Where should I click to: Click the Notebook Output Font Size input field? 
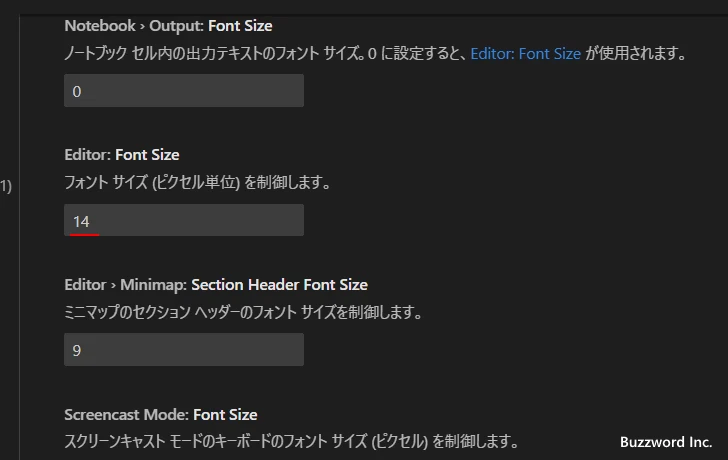coord(184,91)
